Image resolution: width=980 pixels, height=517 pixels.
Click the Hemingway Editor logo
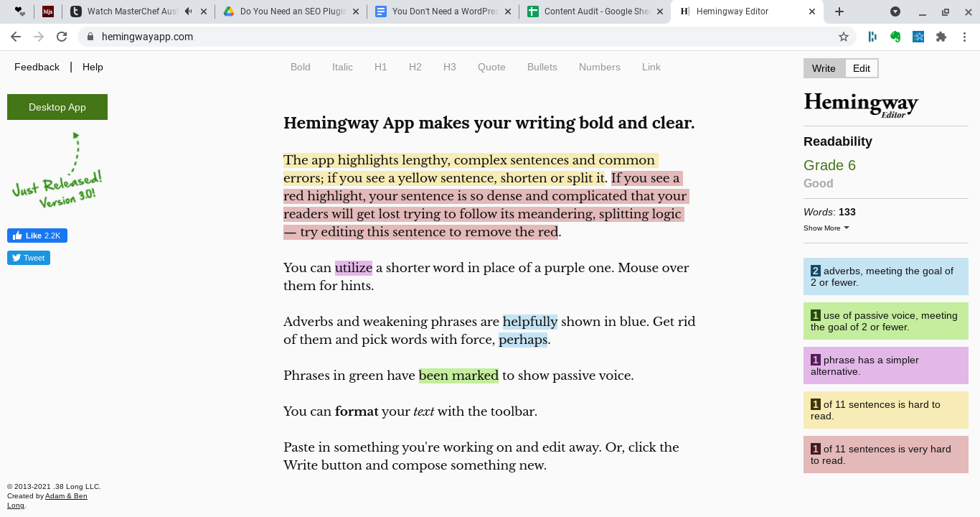[x=861, y=105]
